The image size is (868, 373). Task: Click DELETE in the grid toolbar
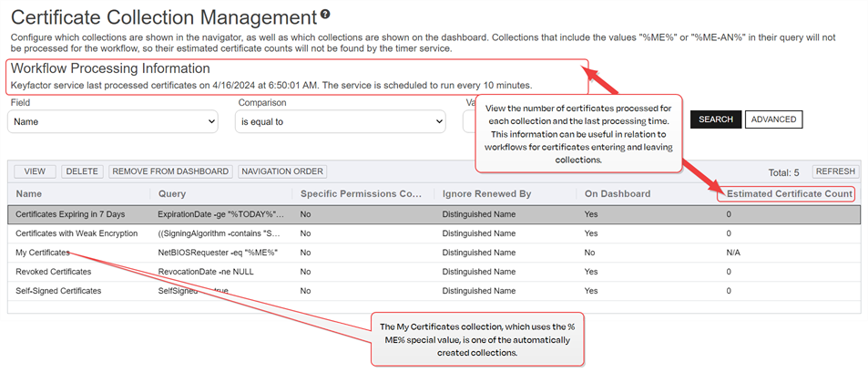pyautogui.click(x=83, y=171)
